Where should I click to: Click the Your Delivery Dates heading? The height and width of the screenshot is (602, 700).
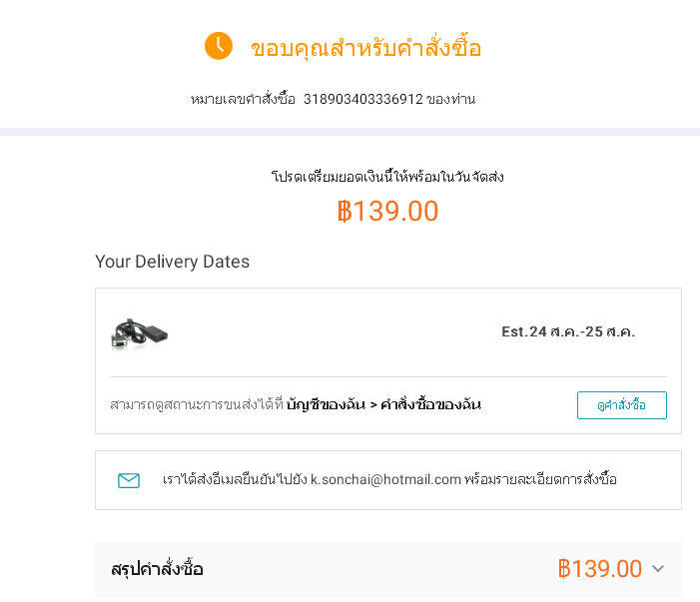click(x=172, y=262)
